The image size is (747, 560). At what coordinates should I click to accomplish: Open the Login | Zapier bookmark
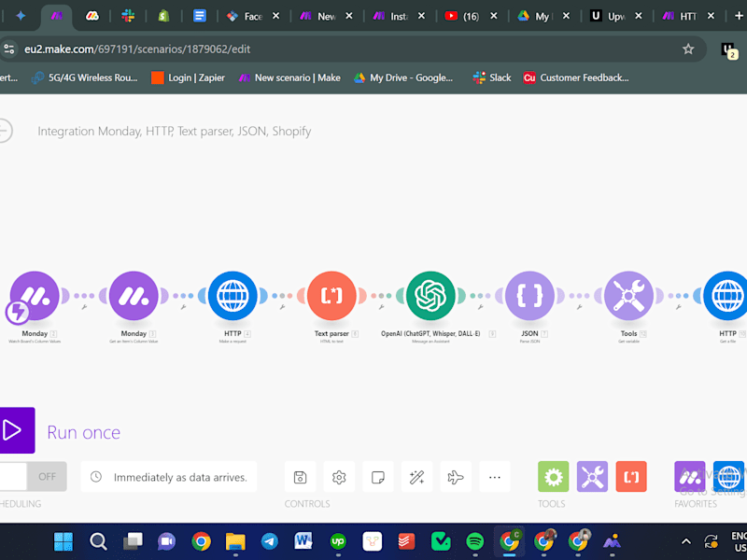(189, 77)
